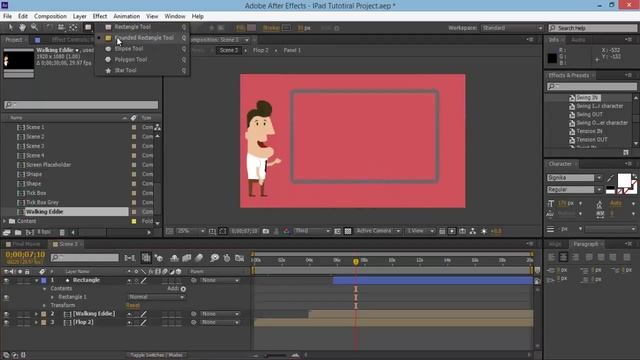Viewport: 640px width, 360px height.
Task: Click show channel icon in viewer
Action: point(287,231)
